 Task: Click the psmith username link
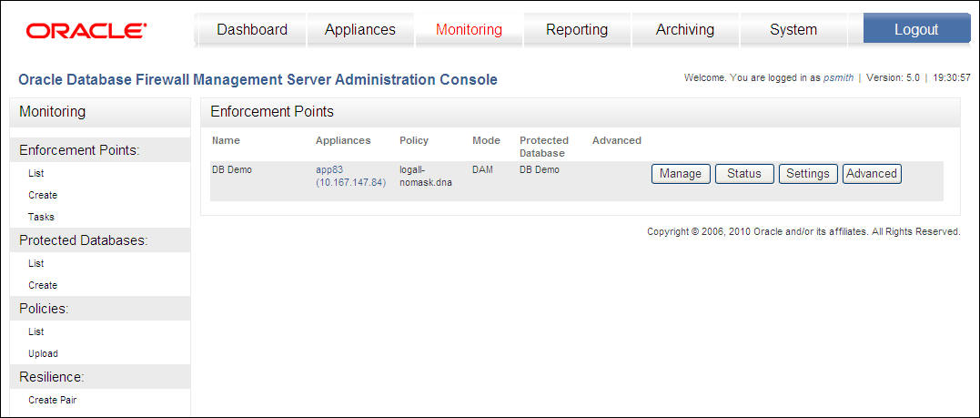[838, 78]
